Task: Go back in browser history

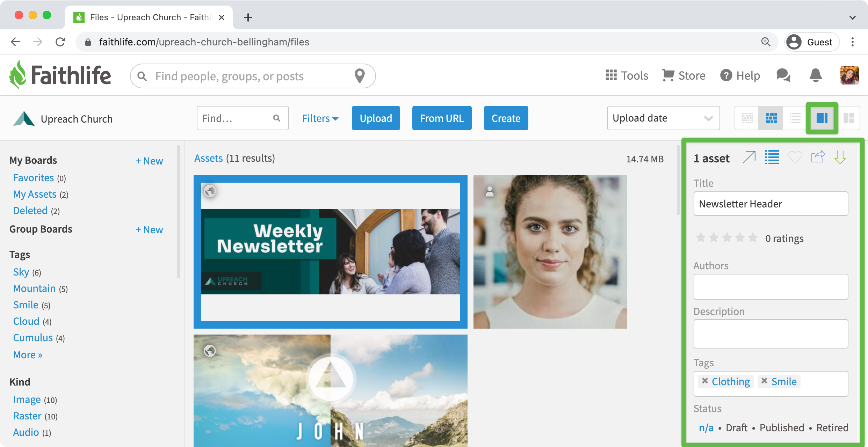Action: pos(15,42)
